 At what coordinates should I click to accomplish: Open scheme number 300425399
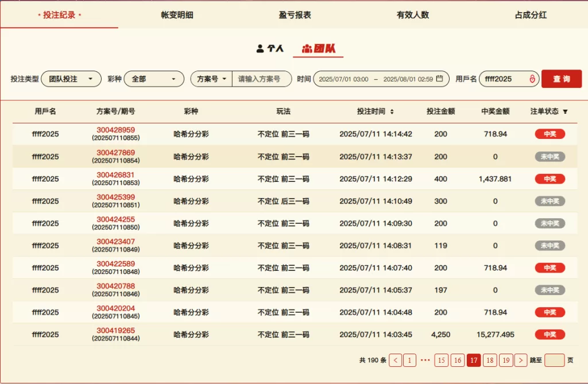tap(115, 197)
